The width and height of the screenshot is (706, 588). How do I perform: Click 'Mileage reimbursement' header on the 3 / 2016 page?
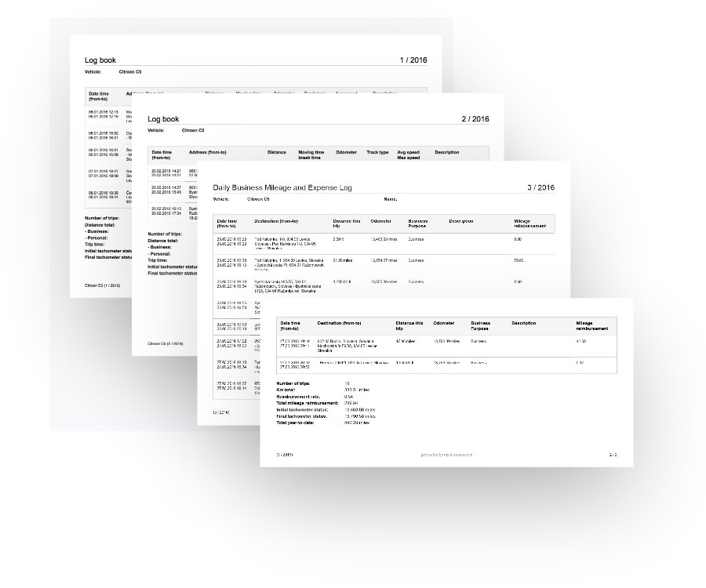tap(529, 223)
